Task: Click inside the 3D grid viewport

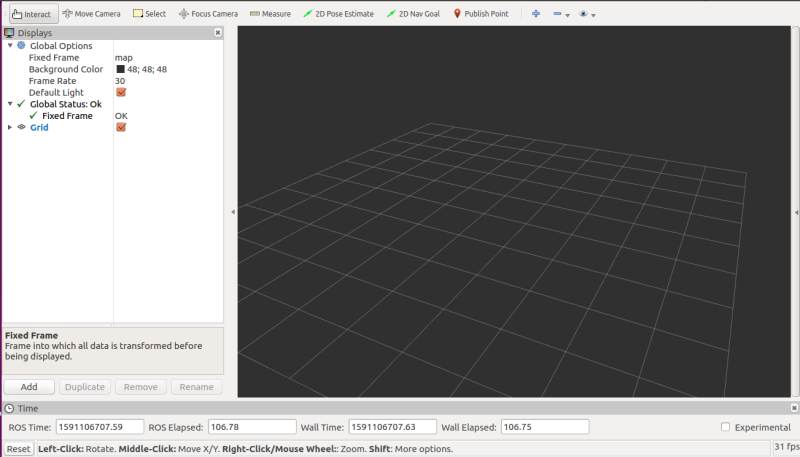Action: (x=514, y=212)
